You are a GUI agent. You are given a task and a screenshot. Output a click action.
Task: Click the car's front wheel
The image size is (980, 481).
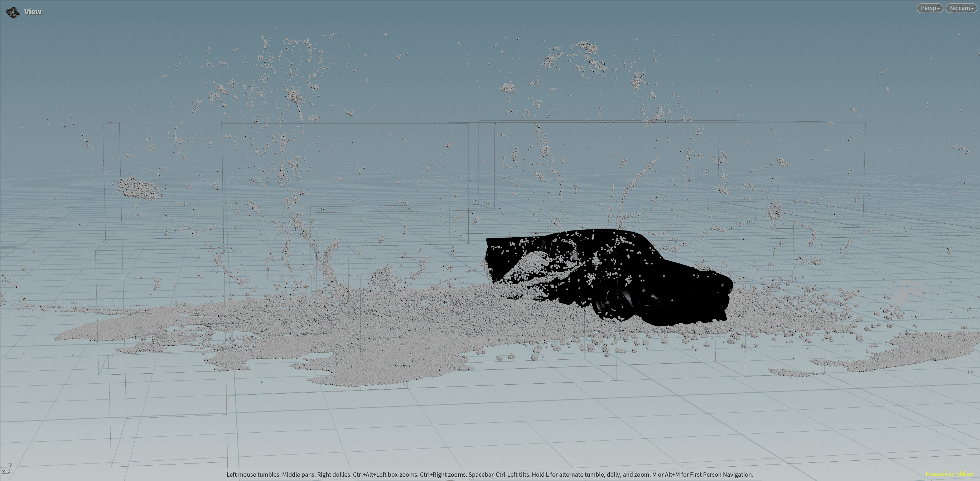pos(613,300)
